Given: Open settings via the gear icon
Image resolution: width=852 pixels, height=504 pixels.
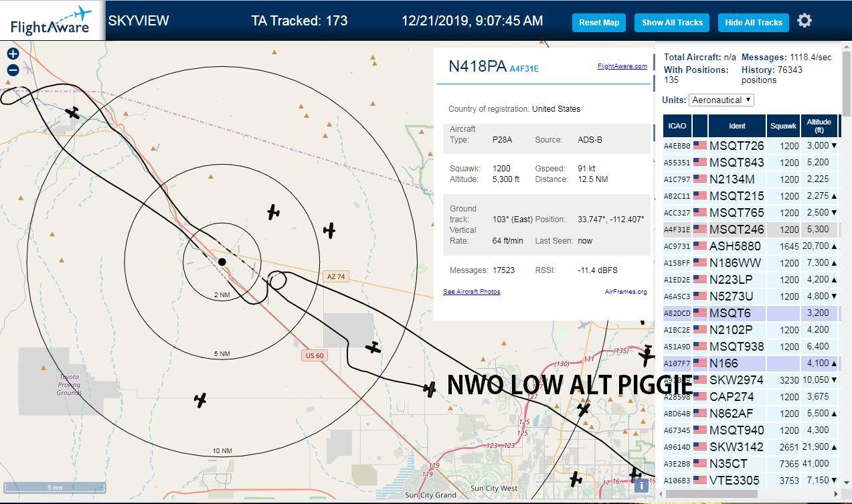Looking at the screenshot, I should coord(804,21).
